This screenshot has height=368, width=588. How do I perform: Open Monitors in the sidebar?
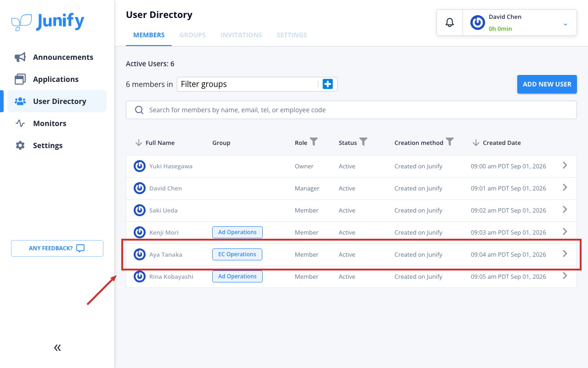coord(57,123)
